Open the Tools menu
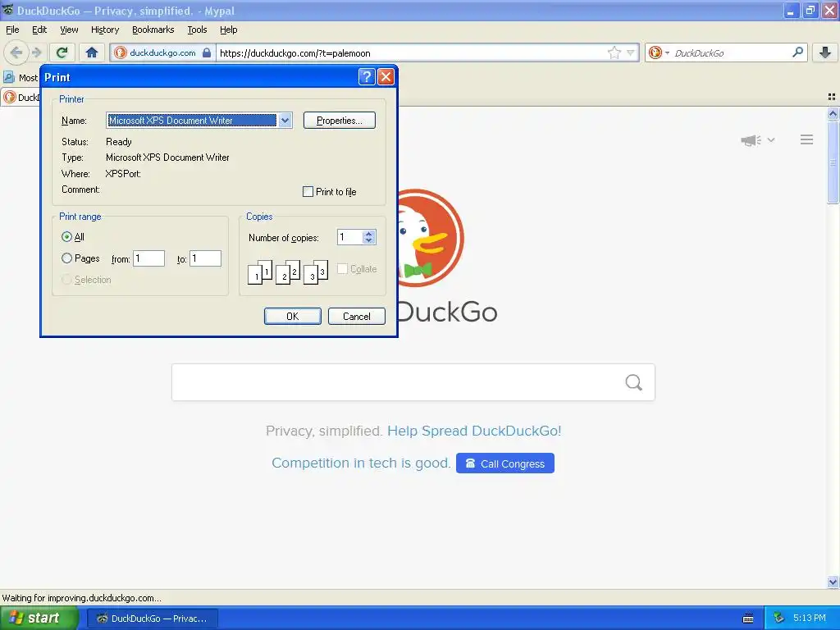 [197, 30]
